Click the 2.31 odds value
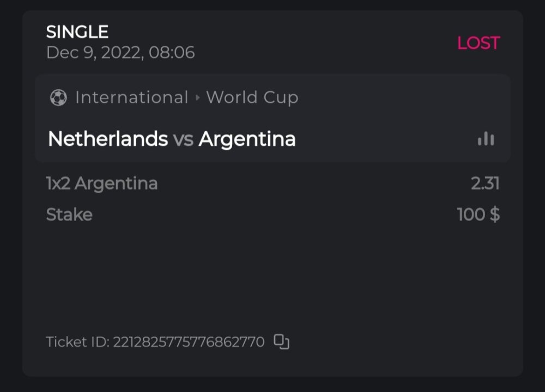The height and width of the screenshot is (392, 545). point(485,183)
